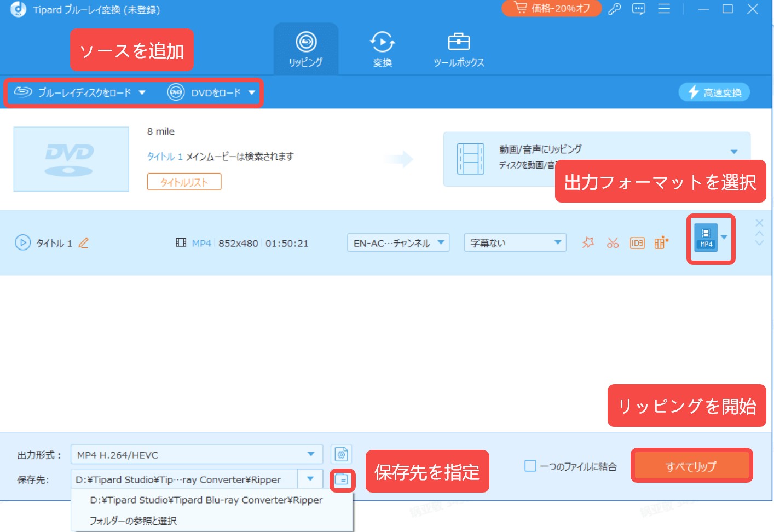Open the タイトルリスト button
This screenshot has width=774, height=532.
(184, 182)
